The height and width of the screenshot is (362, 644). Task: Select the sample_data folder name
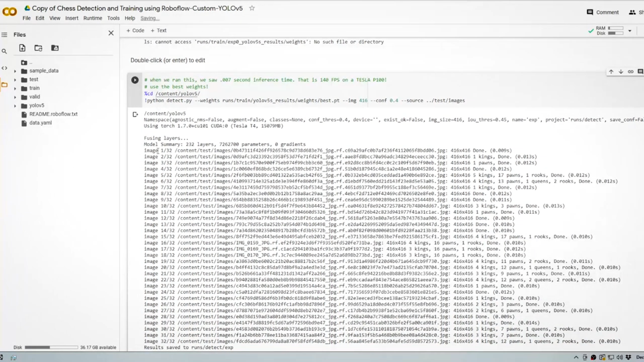44,71
